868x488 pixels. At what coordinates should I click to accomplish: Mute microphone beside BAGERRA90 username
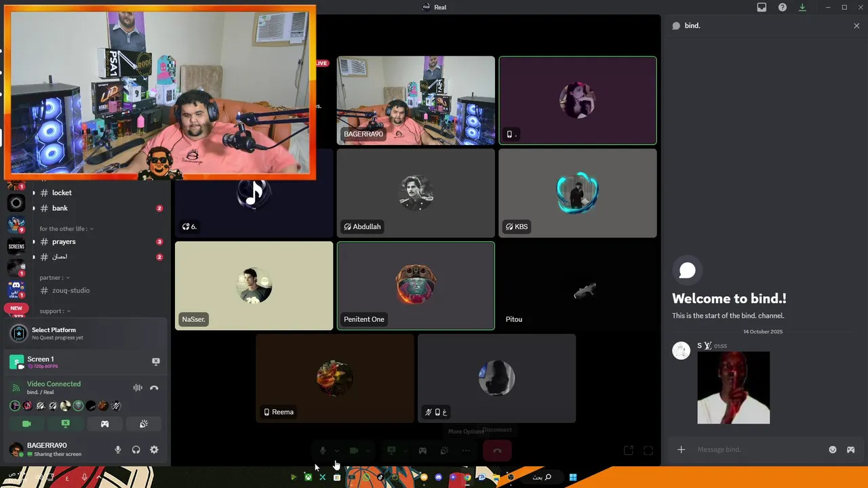coord(118,449)
